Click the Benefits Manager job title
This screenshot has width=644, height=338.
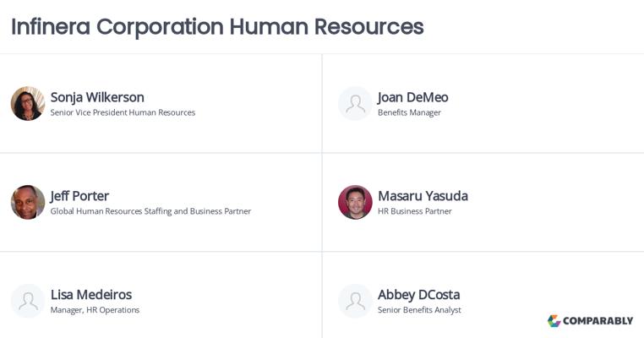pos(409,112)
